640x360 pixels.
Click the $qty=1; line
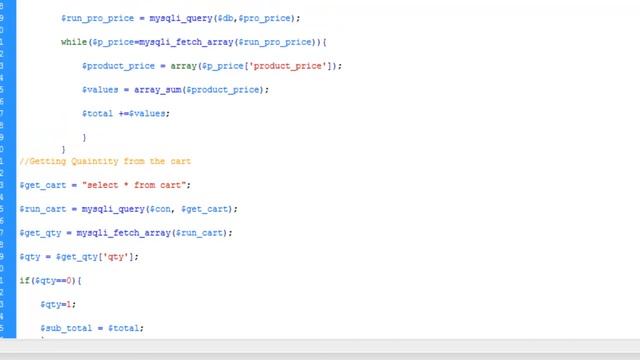[x=58, y=304]
